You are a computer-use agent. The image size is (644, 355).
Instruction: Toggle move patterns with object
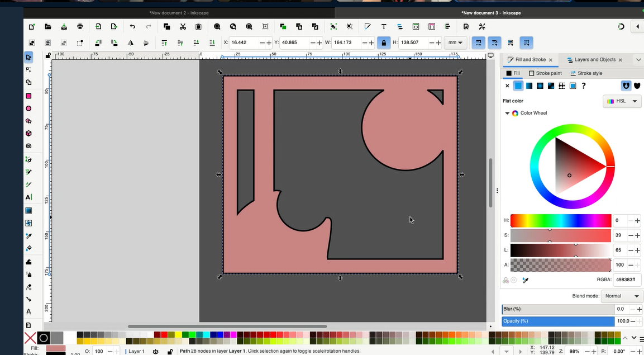point(526,42)
